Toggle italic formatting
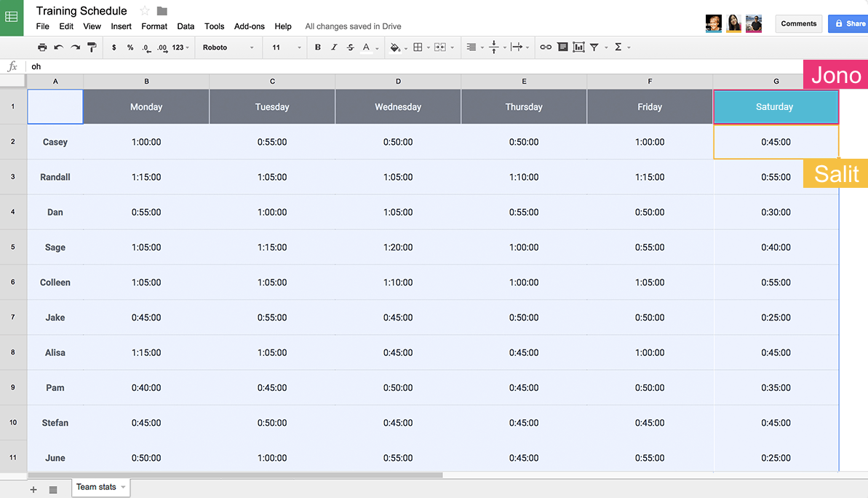Viewport: 868px width, 498px height. [x=334, y=47]
